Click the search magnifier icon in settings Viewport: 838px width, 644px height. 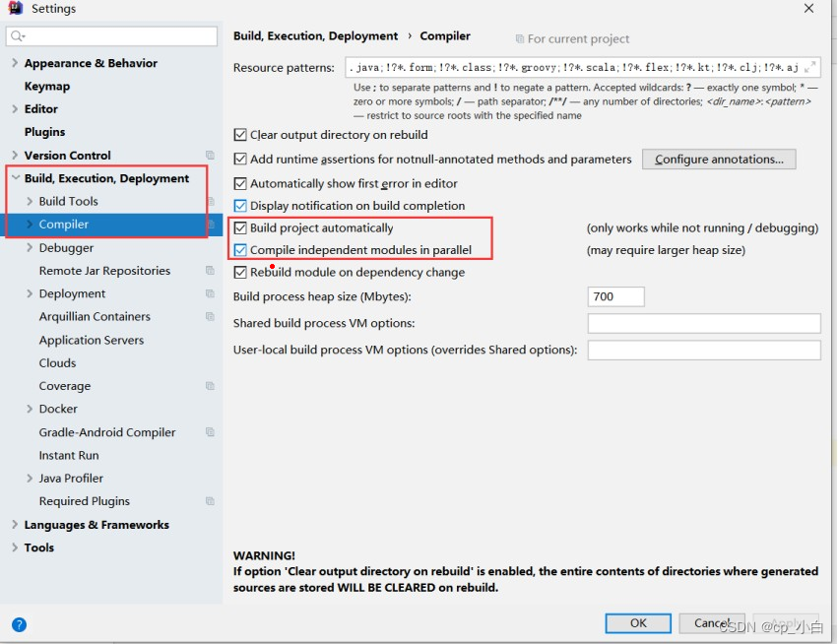17,35
